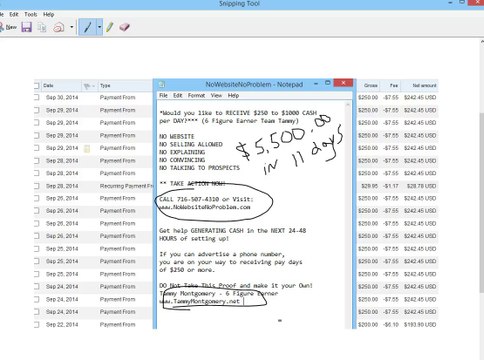Open Snipping Tool Help menu
The width and height of the screenshot is (484, 360).
click(48, 14)
